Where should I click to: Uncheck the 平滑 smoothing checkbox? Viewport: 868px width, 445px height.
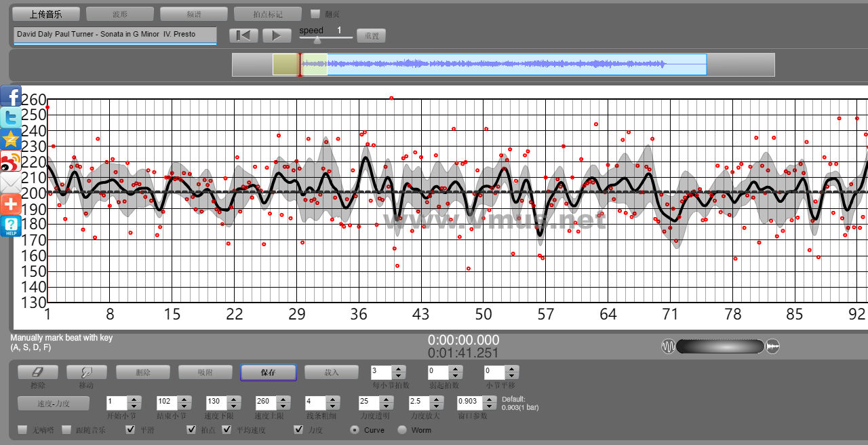pyautogui.click(x=130, y=429)
